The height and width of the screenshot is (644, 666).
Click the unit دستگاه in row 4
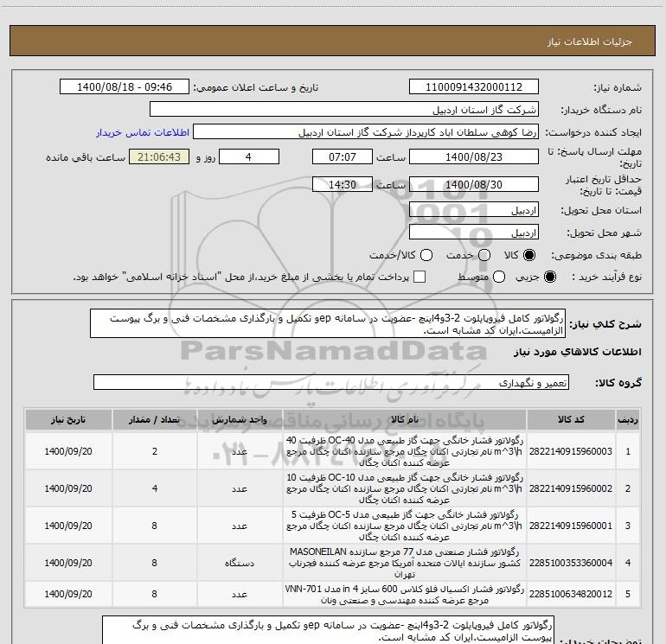pos(240,563)
